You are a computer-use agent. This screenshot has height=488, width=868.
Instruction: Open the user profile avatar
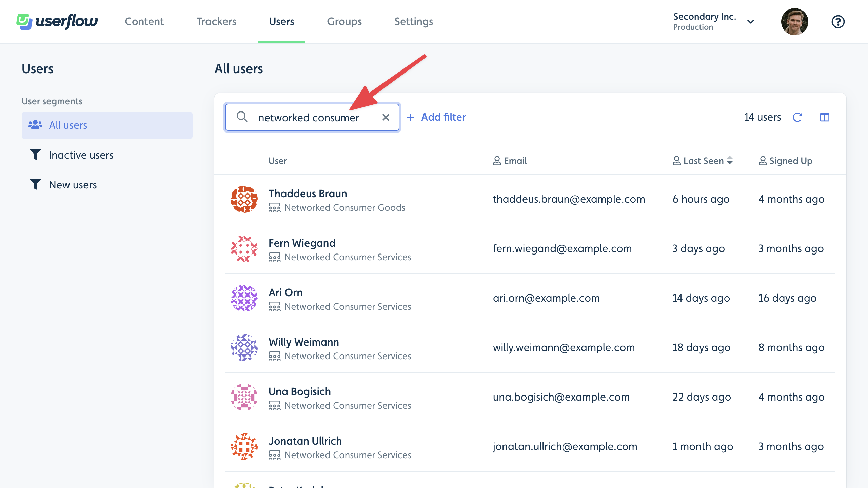click(794, 22)
